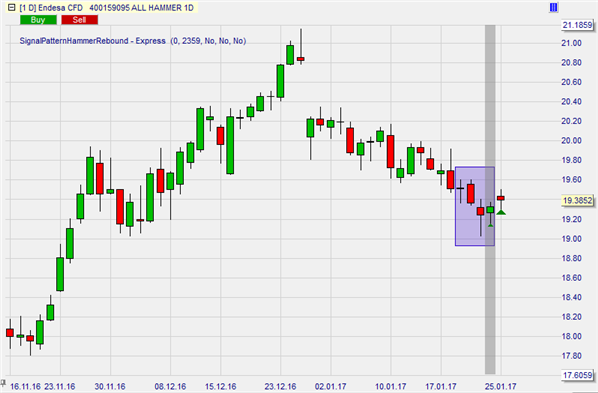598x393 pixels.
Task: Click the grey vertical highlight bar
Action: coord(490,200)
